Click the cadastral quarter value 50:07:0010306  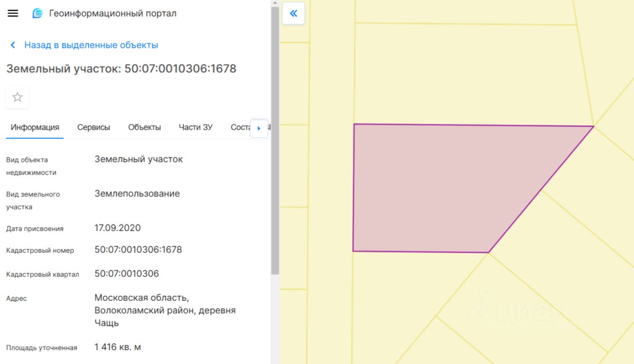[127, 273]
